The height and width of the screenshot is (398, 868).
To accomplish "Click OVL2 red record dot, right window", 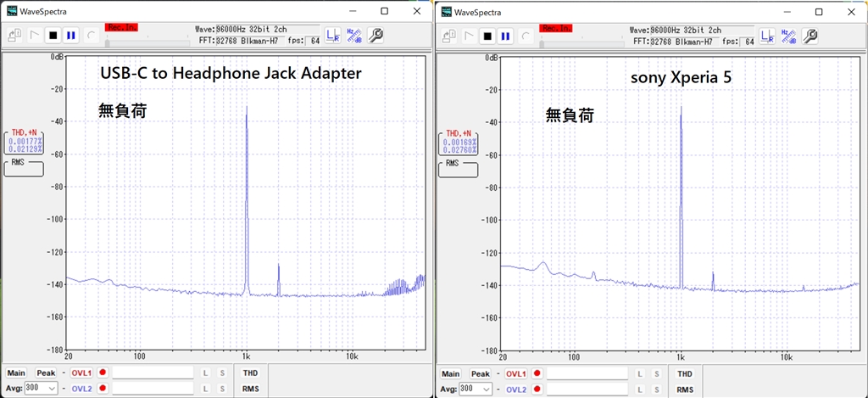I will pyautogui.click(x=537, y=390).
